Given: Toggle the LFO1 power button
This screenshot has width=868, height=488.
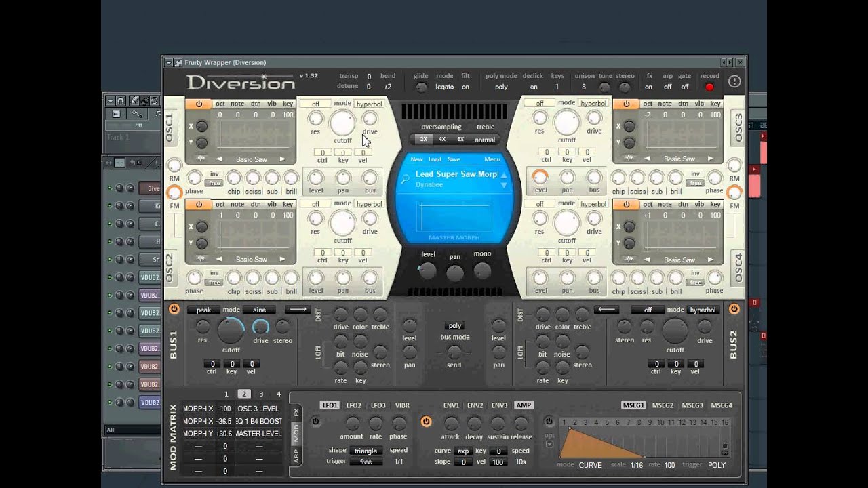Looking at the screenshot, I should (315, 422).
